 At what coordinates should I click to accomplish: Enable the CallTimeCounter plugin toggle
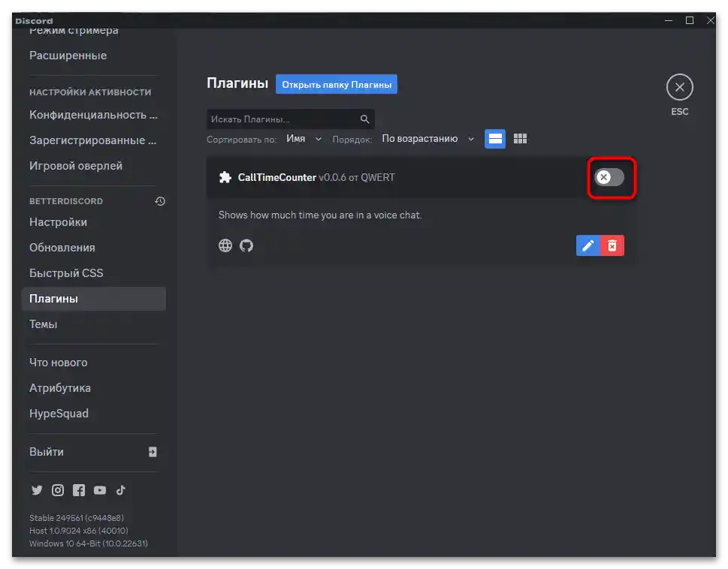(x=609, y=177)
